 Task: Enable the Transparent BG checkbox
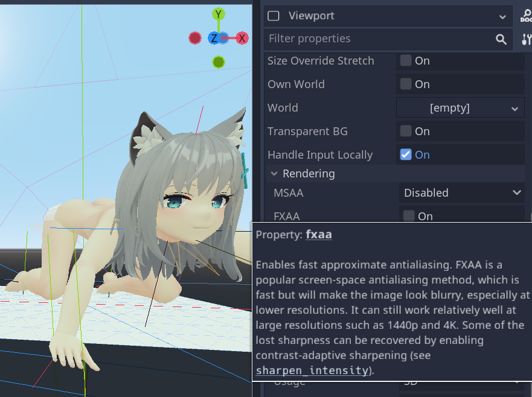click(406, 131)
